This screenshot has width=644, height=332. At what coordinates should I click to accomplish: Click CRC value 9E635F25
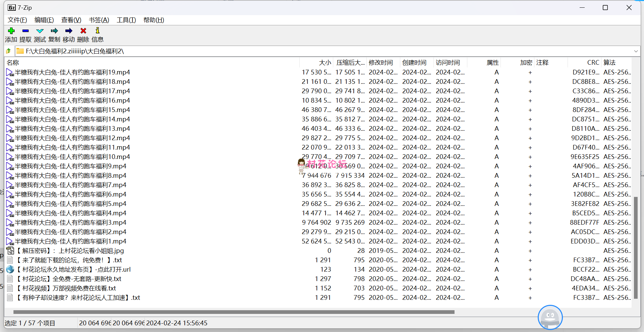pyautogui.click(x=585, y=157)
